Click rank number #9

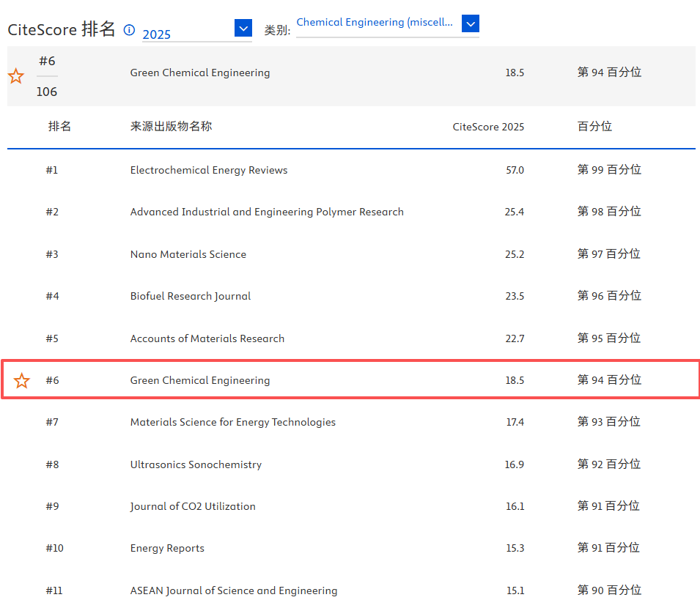coord(52,506)
